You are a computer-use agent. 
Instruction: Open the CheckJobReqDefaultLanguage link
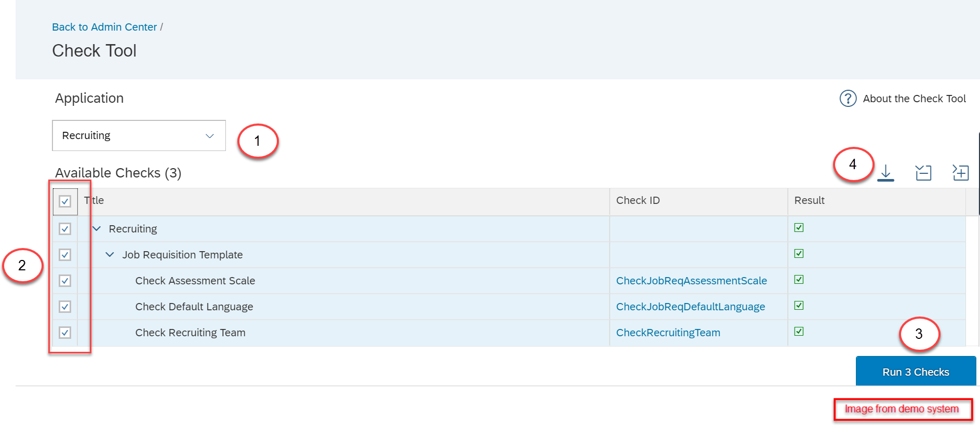[x=690, y=307]
